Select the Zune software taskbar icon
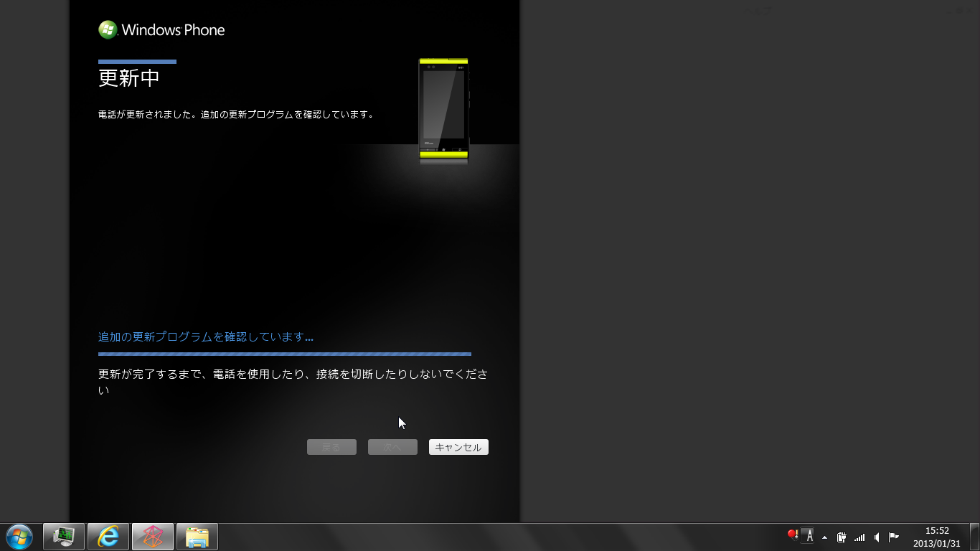 pyautogui.click(x=153, y=537)
